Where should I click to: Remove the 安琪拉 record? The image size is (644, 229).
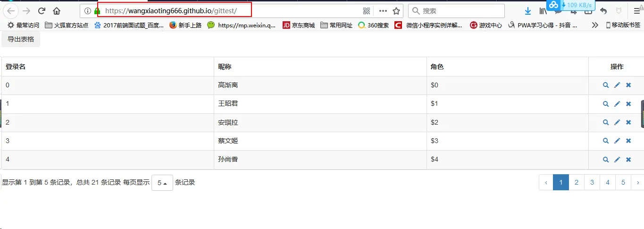coord(628,122)
